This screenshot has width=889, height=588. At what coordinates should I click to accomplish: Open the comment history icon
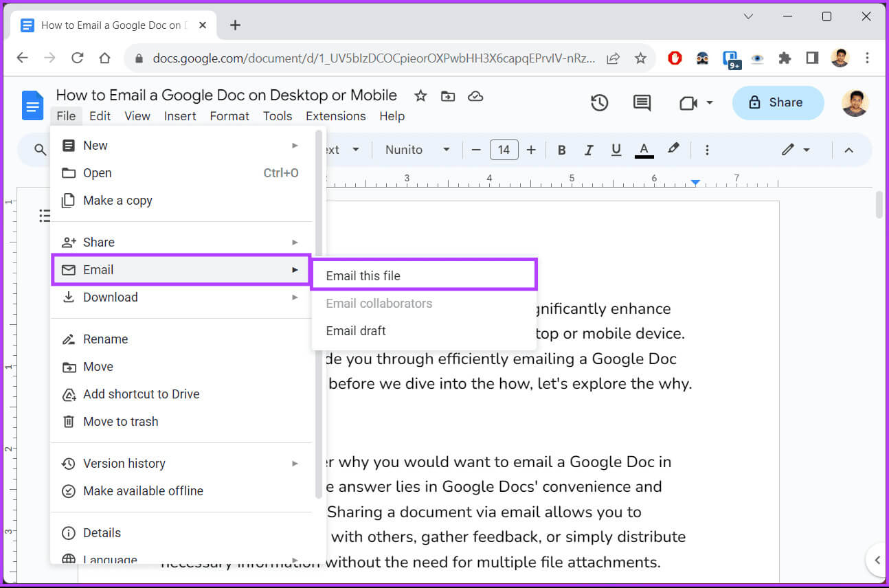(x=642, y=103)
